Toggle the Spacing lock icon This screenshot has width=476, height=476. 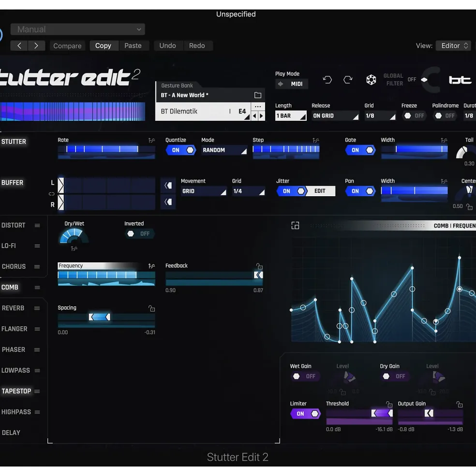[x=152, y=308]
